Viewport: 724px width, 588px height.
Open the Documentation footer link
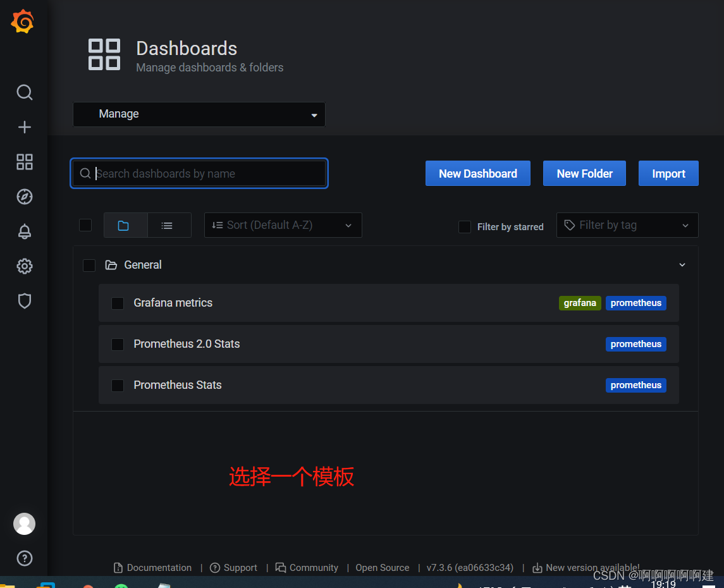tap(159, 568)
